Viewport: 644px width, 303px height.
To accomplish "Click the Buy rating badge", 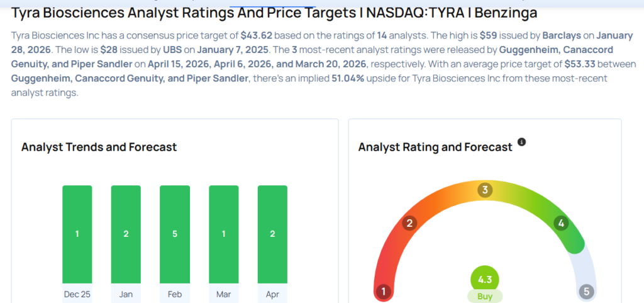I will tap(484, 295).
